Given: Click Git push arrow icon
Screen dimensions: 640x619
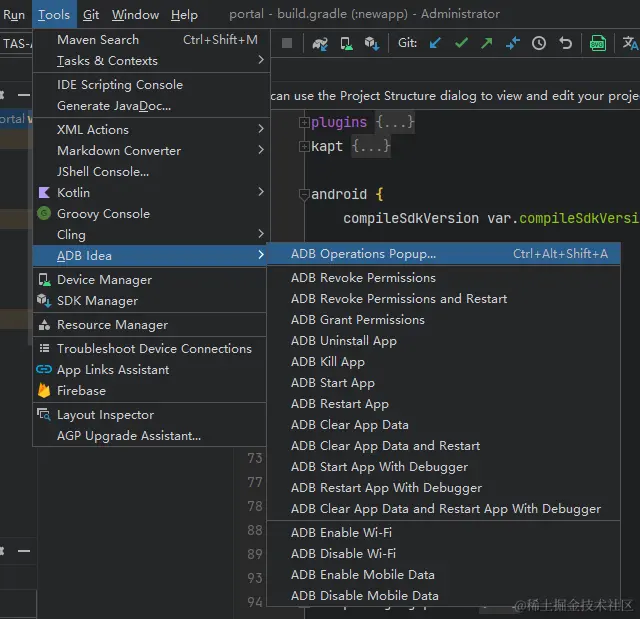Looking at the screenshot, I should coord(487,43).
